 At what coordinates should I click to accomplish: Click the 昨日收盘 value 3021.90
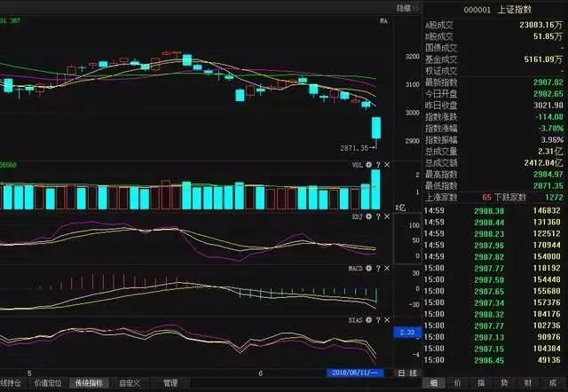(548, 106)
